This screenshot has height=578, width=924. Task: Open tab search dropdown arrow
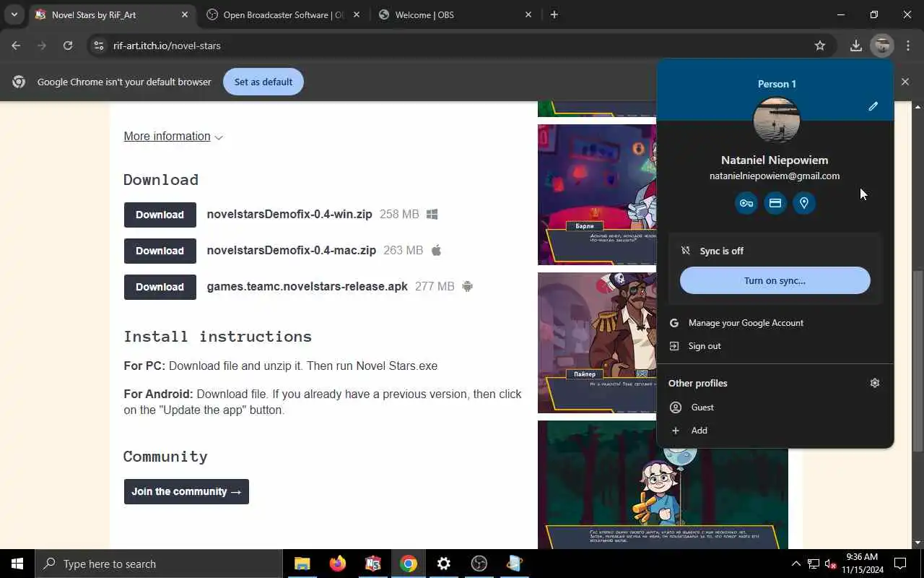point(14,14)
